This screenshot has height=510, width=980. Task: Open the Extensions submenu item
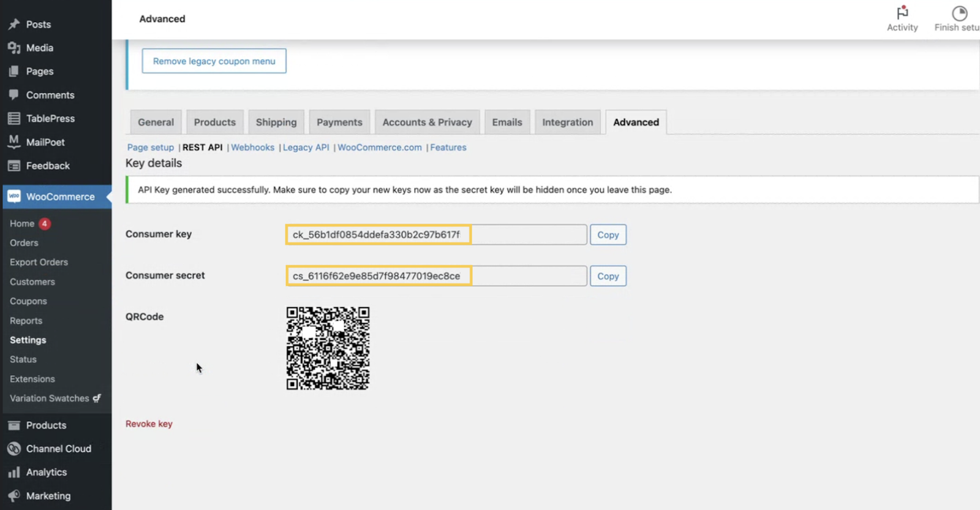click(32, 379)
